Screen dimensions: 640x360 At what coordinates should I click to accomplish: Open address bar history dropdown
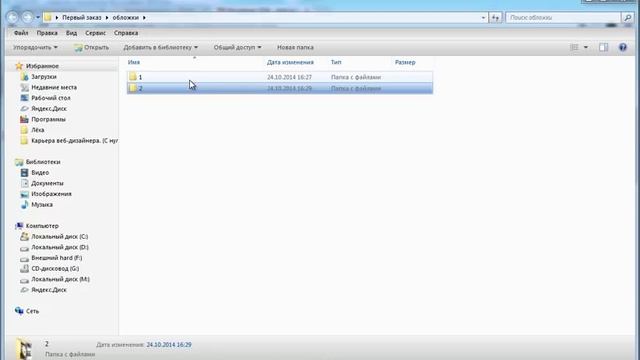click(483, 18)
